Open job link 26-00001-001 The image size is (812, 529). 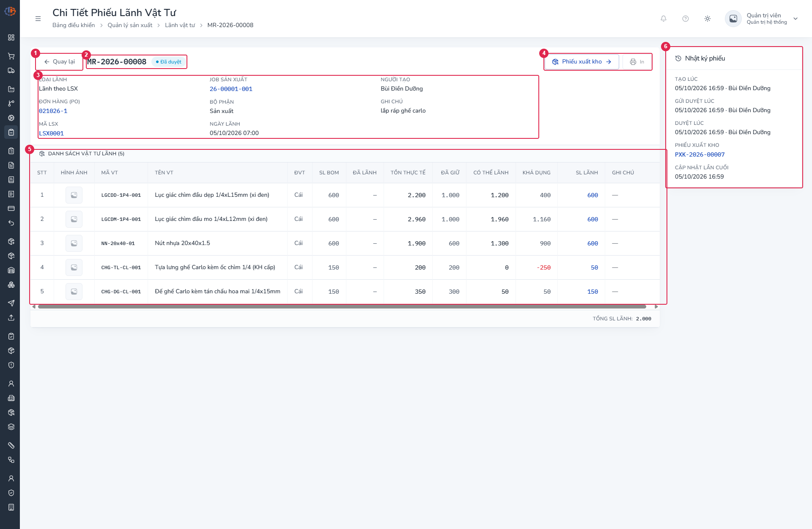[x=231, y=89]
